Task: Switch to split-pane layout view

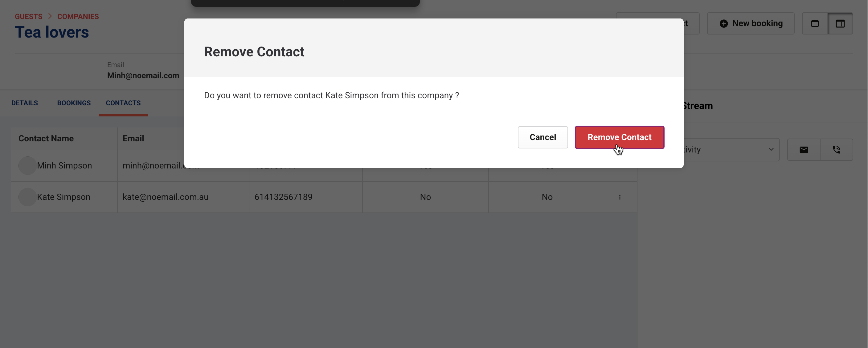Action: pos(840,23)
